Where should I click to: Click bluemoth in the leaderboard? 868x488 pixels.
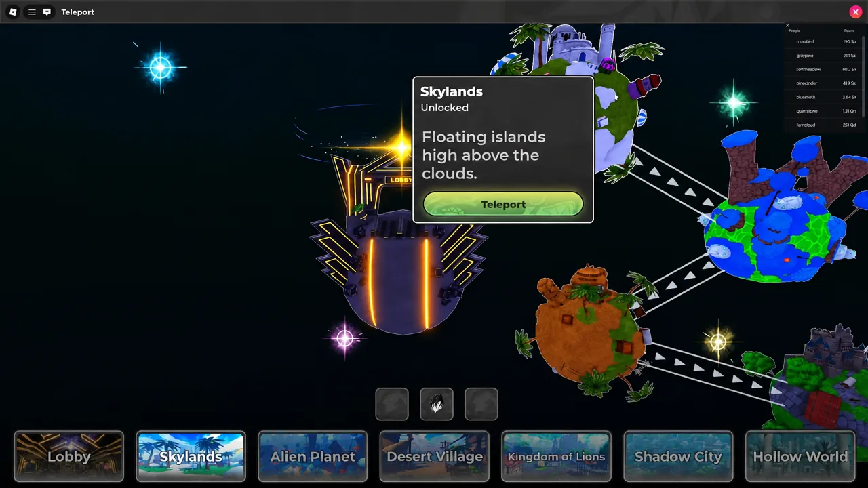coord(806,98)
